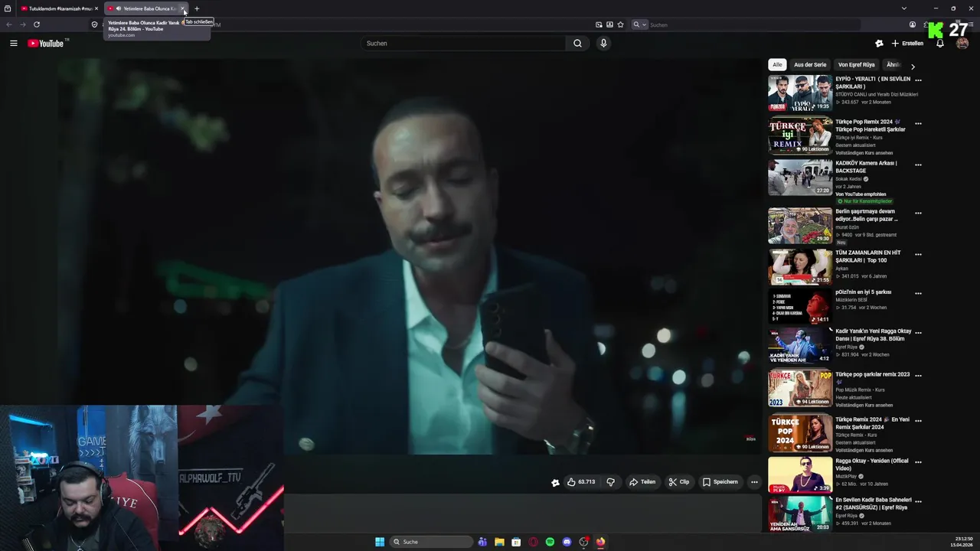Dislike the video with thumbs down
This screenshot has height=551, width=980.
(x=610, y=482)
